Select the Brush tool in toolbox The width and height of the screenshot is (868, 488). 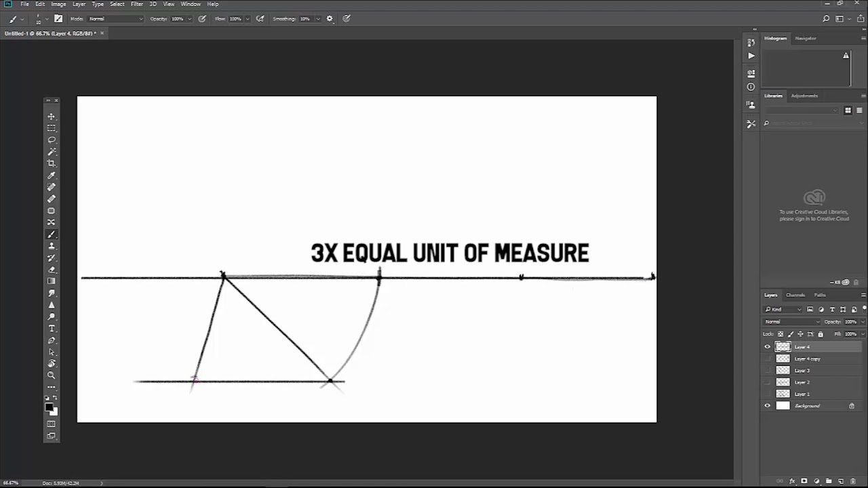(52, 235)
